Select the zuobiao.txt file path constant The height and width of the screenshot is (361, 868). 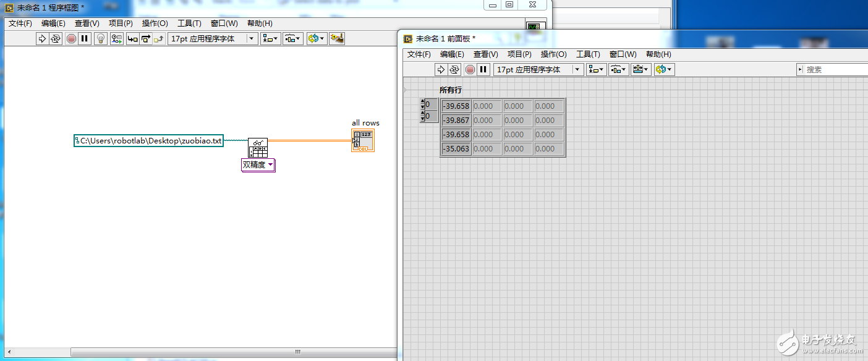point(148,140)
